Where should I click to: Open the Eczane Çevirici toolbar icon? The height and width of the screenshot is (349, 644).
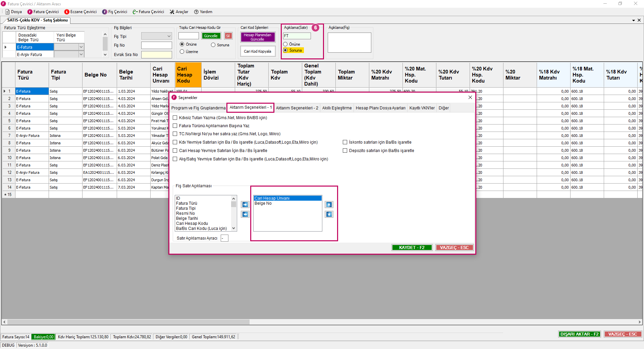click(x=67, y=12)
